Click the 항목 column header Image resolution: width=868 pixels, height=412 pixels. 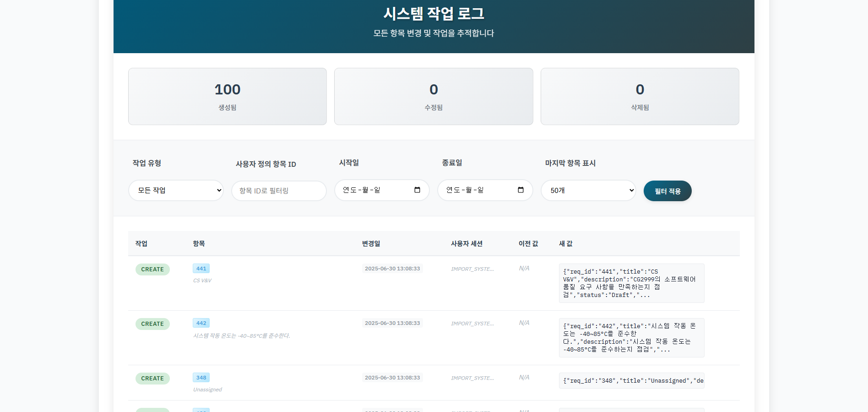(199, 243)
